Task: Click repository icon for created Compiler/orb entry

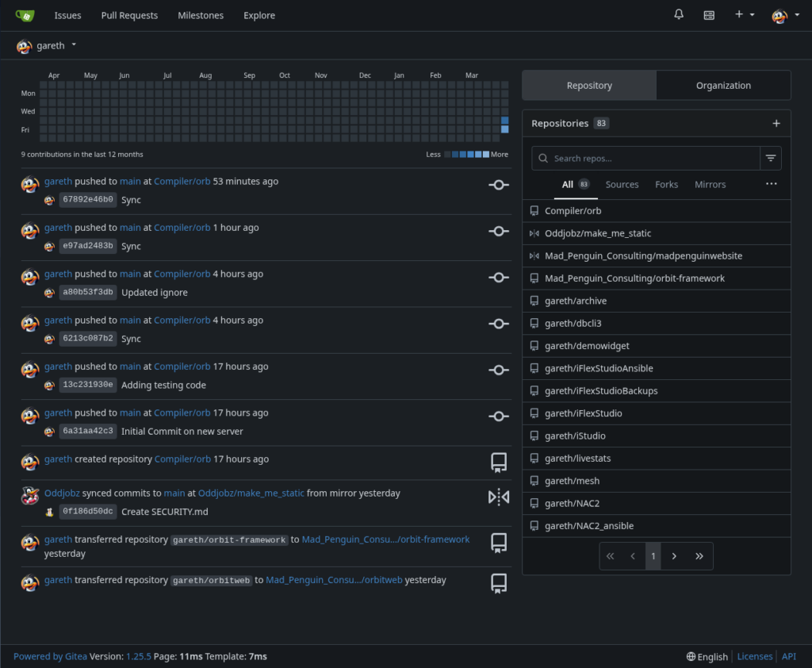Action: [x=499, y=463]
